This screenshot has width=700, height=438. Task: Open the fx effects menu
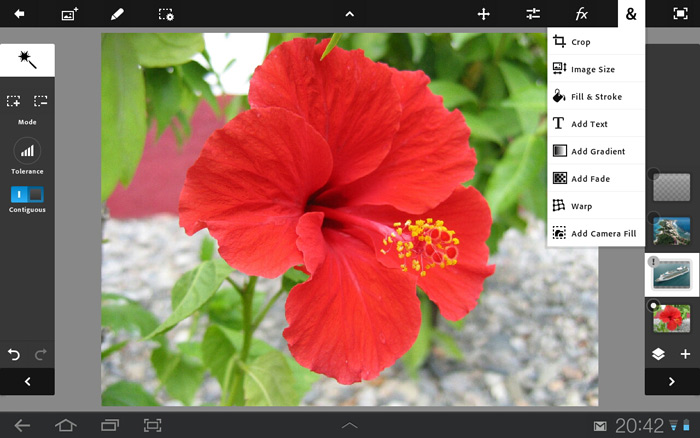pyautogui.click(x=581, y=14)
